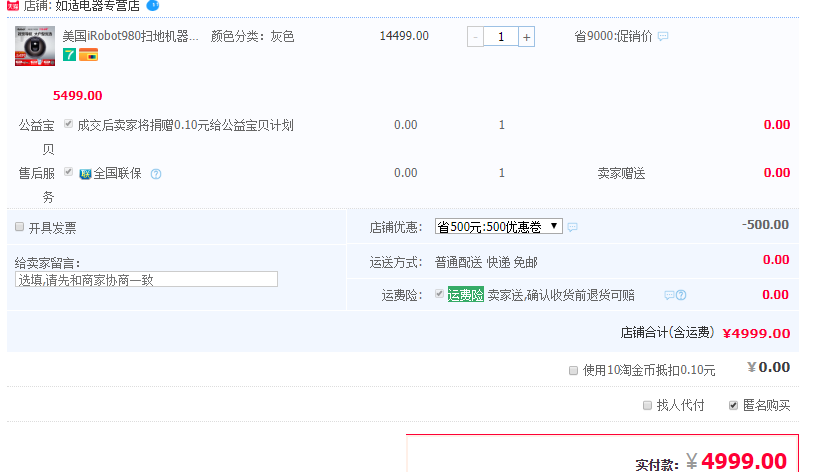Click the 省9000:促销价 promotion text

(613, 36)
